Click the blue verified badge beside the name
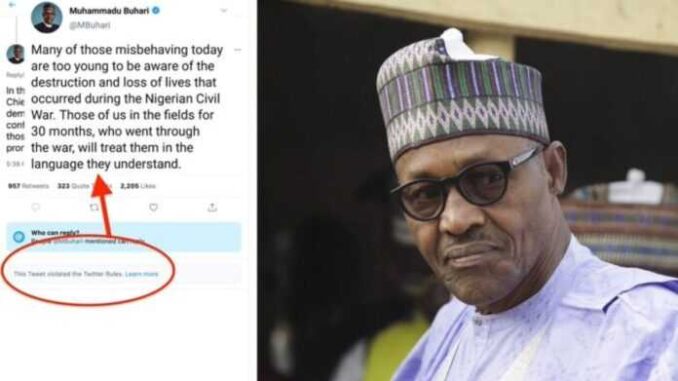The height and width of the screenshot is (381, 678). (x=156, y=10)
